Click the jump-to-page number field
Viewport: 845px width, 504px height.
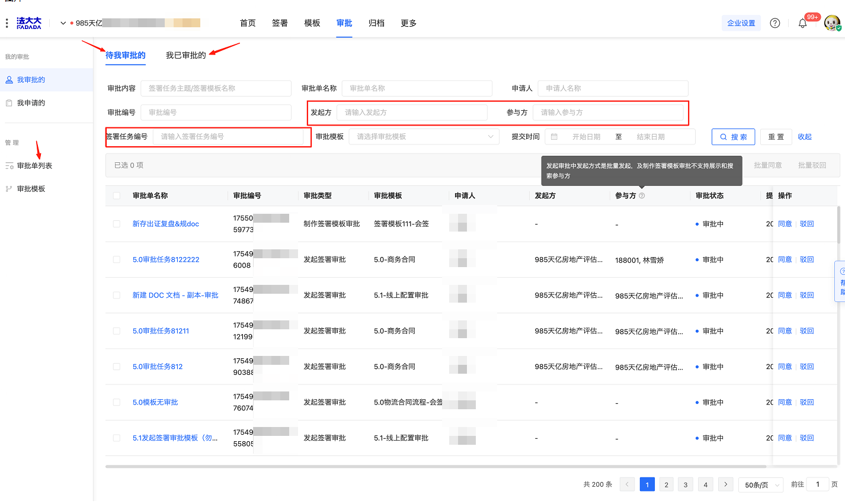point(818,484)
